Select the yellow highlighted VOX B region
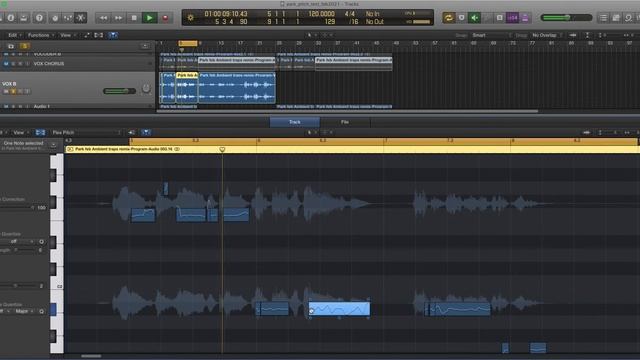The width and height of the screenshot is (640, 360). [187, 87]
